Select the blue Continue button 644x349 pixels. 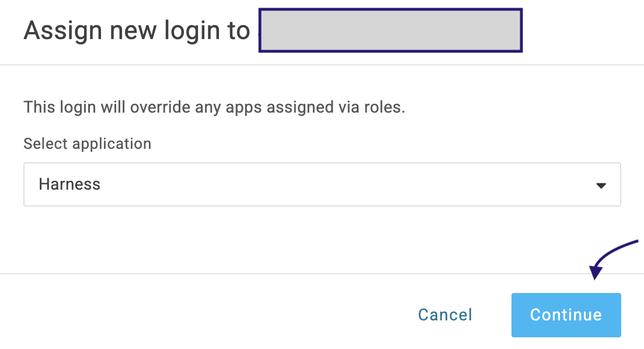pos(566,315)
